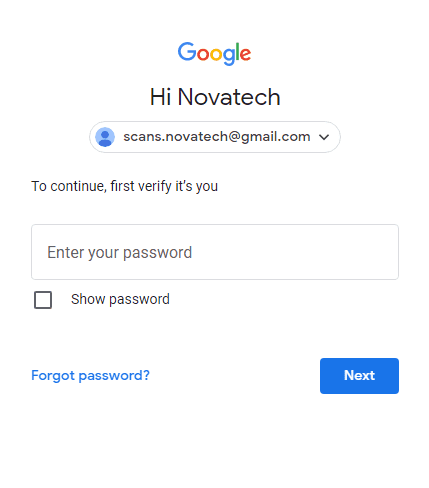Click the blue user avatar icon
The image size is (429, 488).
pos(105,137)
